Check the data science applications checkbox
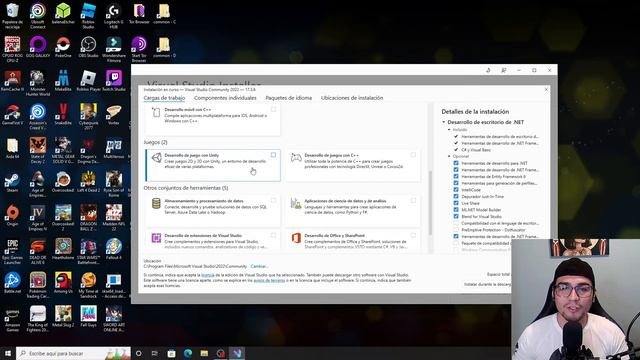This screenshot has height=360, width=640. click(413, 200)
